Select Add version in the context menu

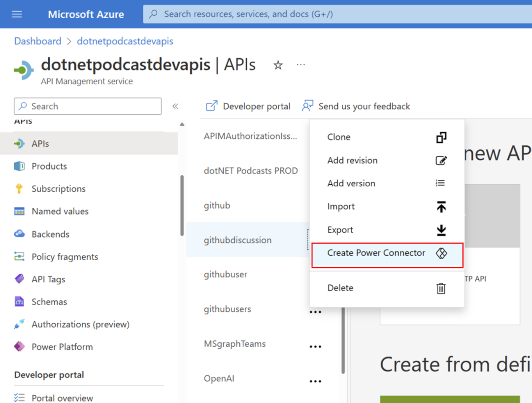pyautogui.click(x=387, y=183)
